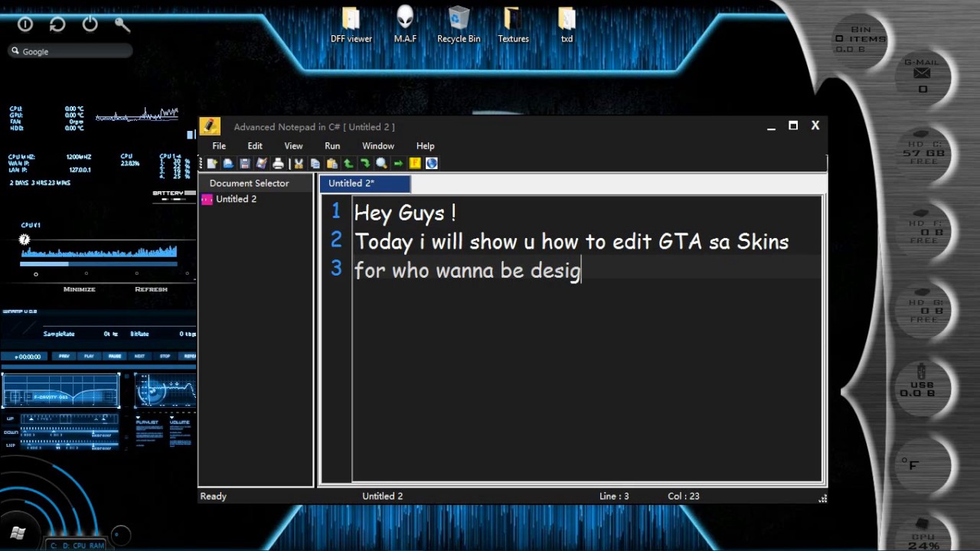Click the yellow F toolbar icon
This screenshot has width=980, height=551.
[415, 163]
